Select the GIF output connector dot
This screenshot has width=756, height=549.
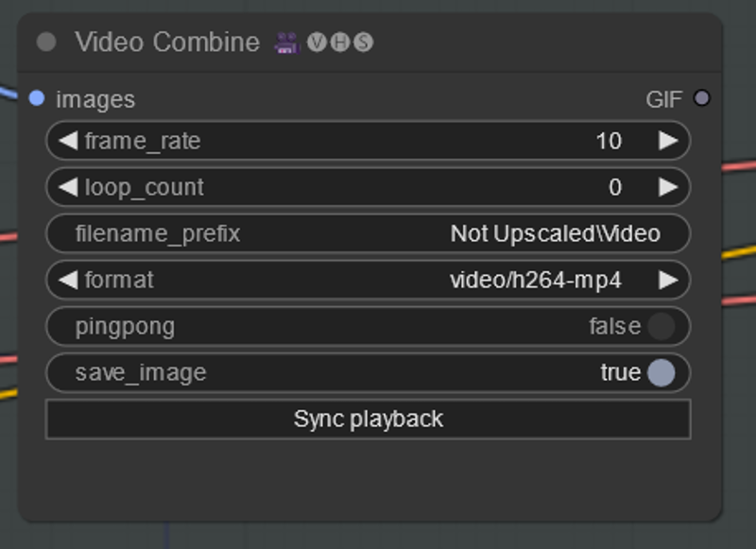coord(701,98)
